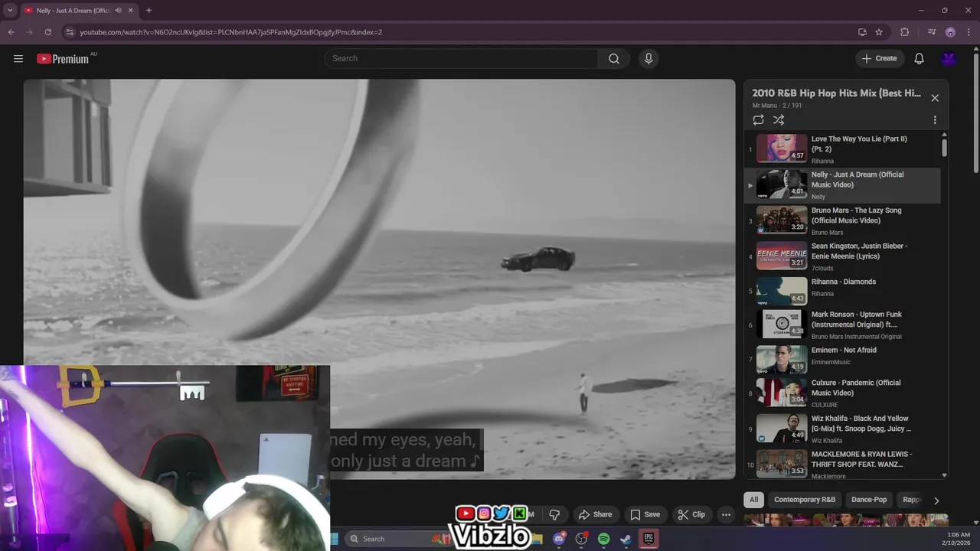Go to the YouTube Premium home logo

[x=63, y=59]
